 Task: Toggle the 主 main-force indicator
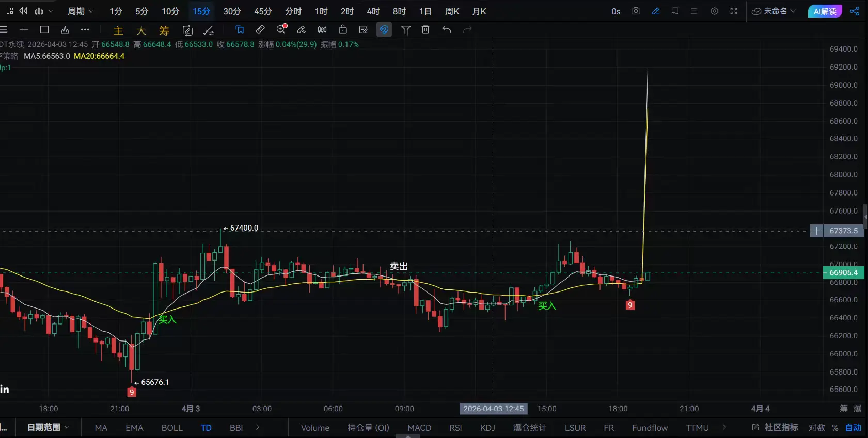(x=118, y=30)
